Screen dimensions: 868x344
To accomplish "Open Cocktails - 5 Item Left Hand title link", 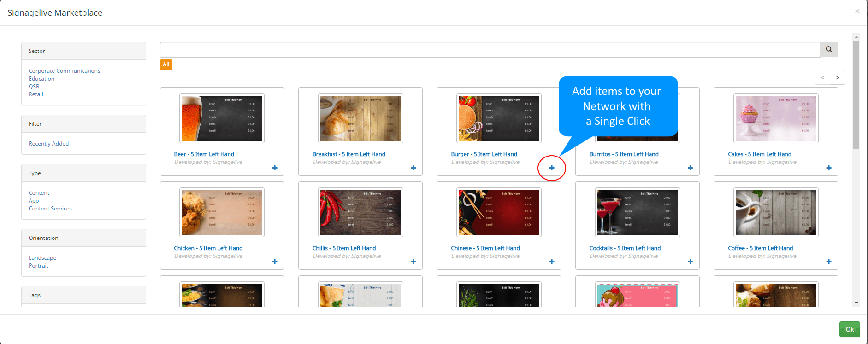I will [x=625, y=248].
